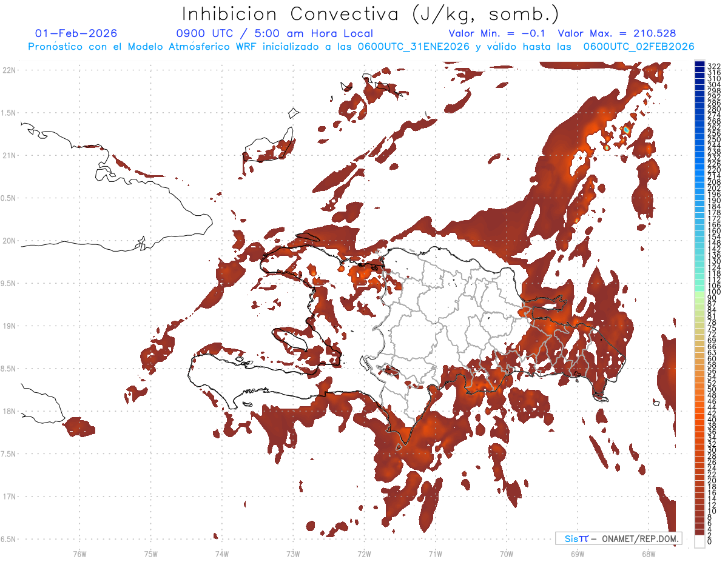Click the title 'Inhibicion Convectiva (J/kg, somb.)'
This screenshot has width=728, height=562.
pyautogui.click(x=371, y=14)
